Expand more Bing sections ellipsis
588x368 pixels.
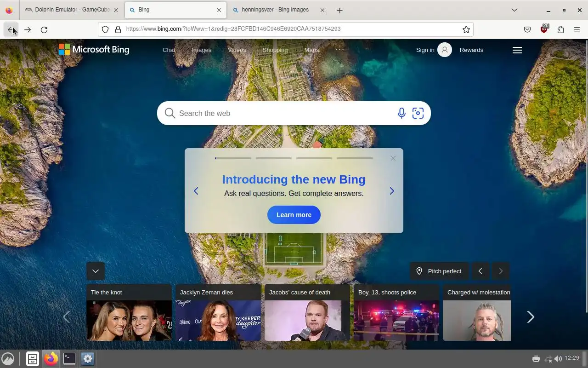[x=339, y=50]
